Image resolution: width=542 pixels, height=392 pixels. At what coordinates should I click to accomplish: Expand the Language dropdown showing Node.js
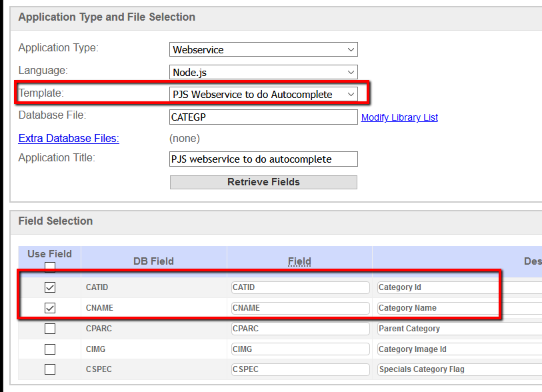[x=263, y=72]
